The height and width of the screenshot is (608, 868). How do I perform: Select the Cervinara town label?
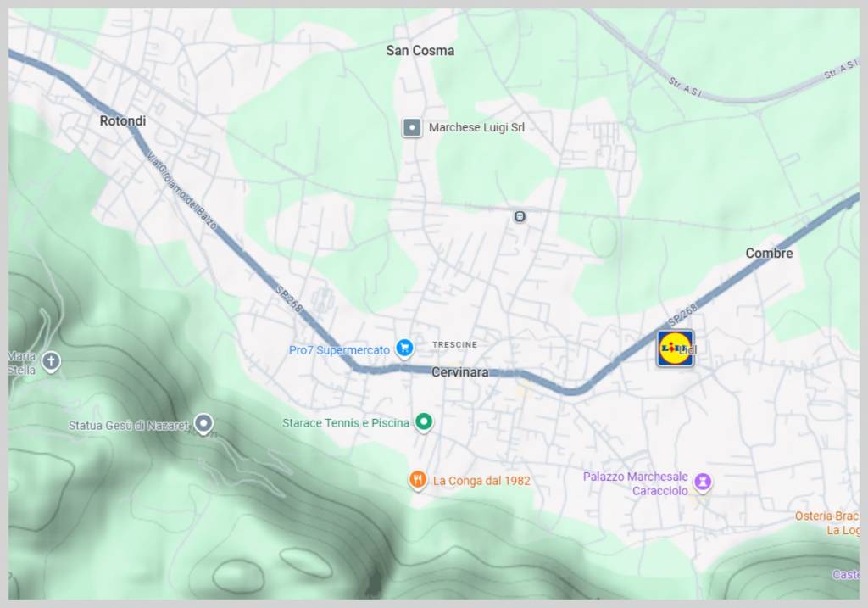(460, 372)
